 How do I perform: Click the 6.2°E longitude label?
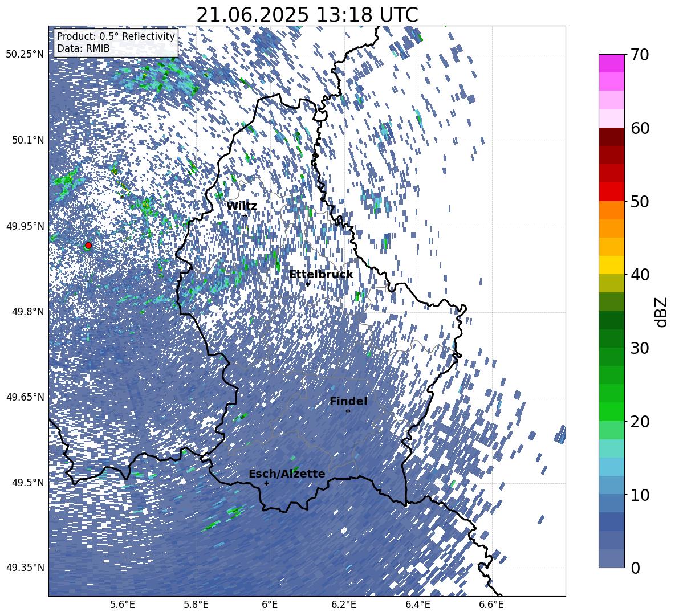pos(344,605)
